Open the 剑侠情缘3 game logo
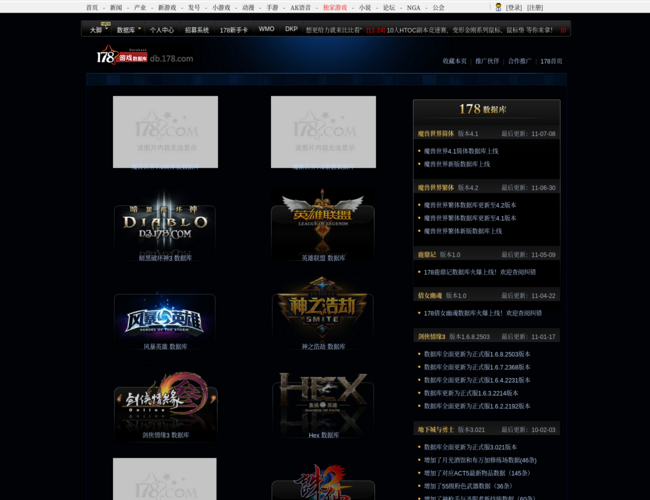Screen dimensions: 650x500 165,403
